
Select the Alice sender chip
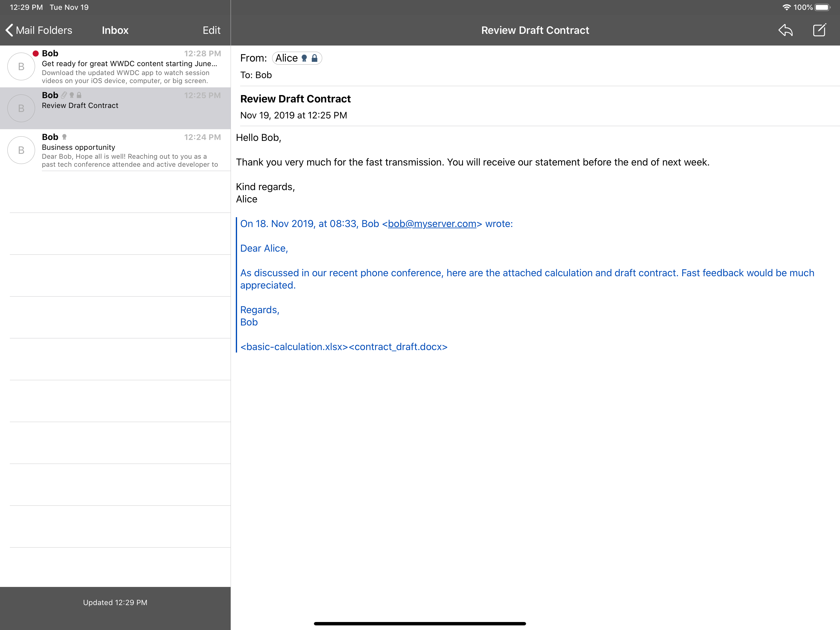[297, 58]
